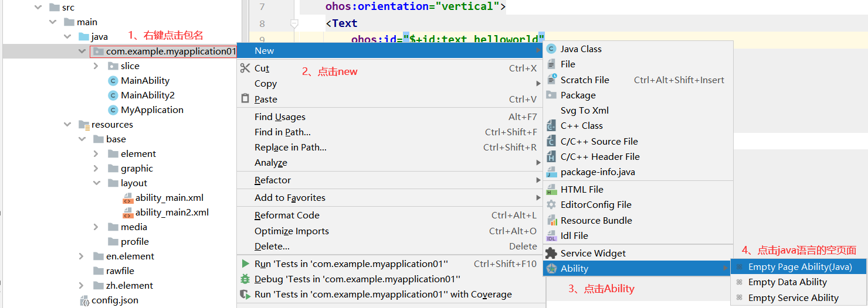Image resolution: width=868 pixels, height=308 pixels.
Task: Choose Replace in Path menu entry
Action: (390, 148)
